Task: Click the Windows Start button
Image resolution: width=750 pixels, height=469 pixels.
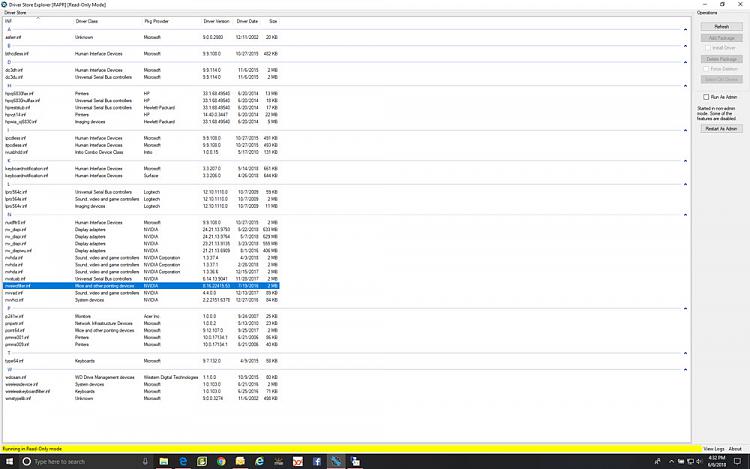Action: (x=9, y=461)
